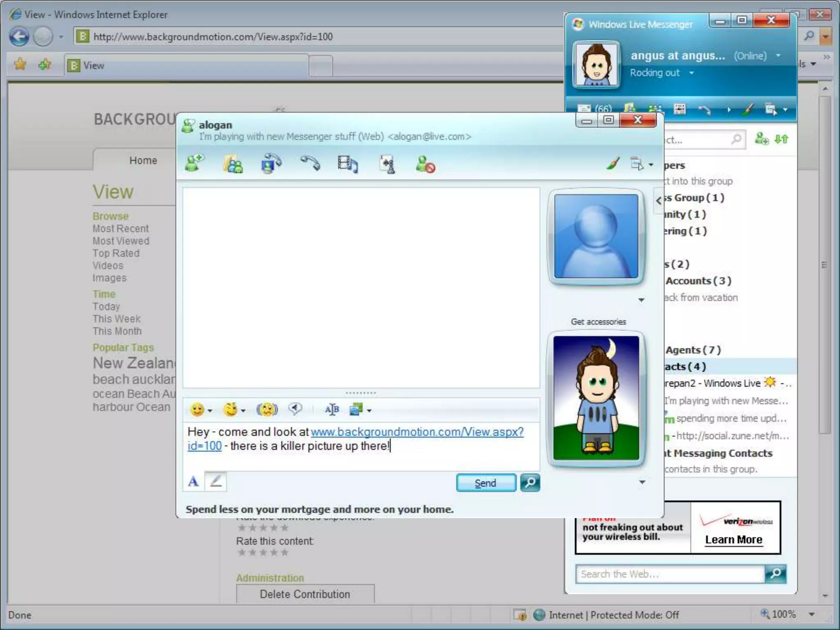Click the Messenger mail inbox (66) icon
Viewport: 840px width, 630px height.
tap(595, 109)
